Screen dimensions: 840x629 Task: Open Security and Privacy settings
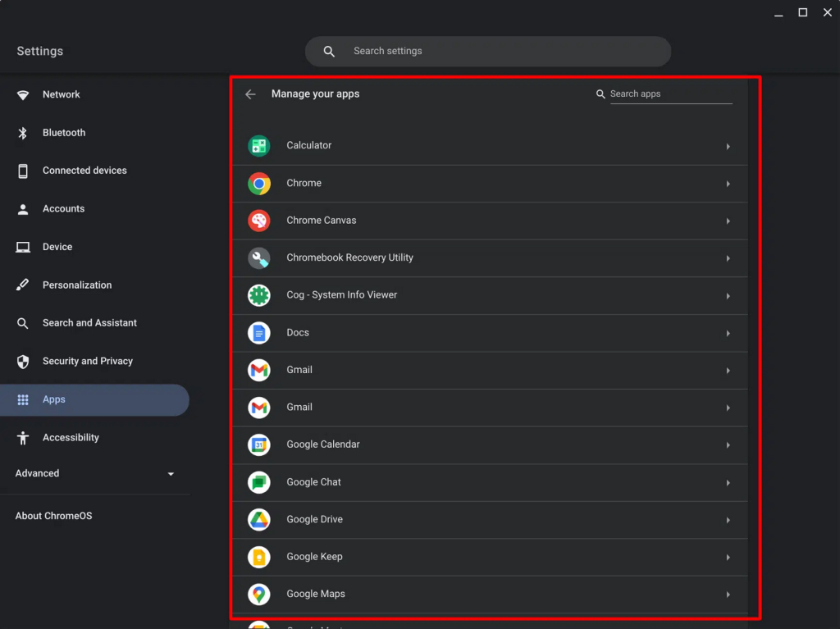click(95, 361)
